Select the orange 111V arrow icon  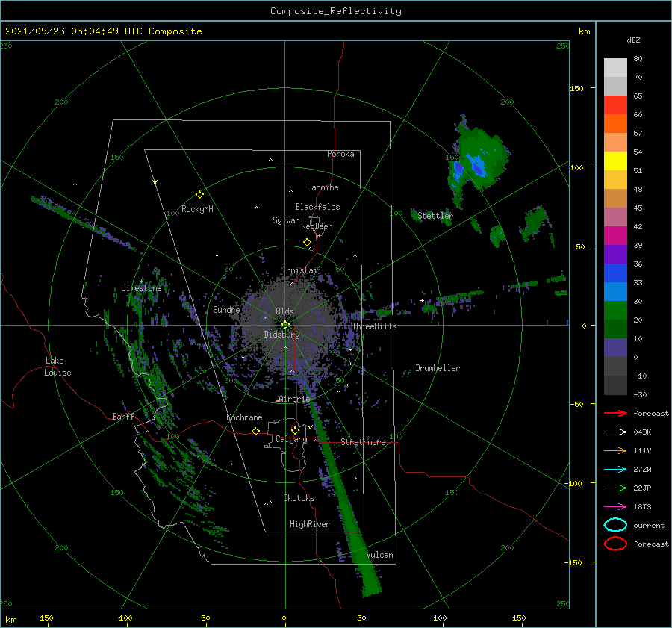click(615, 450)
